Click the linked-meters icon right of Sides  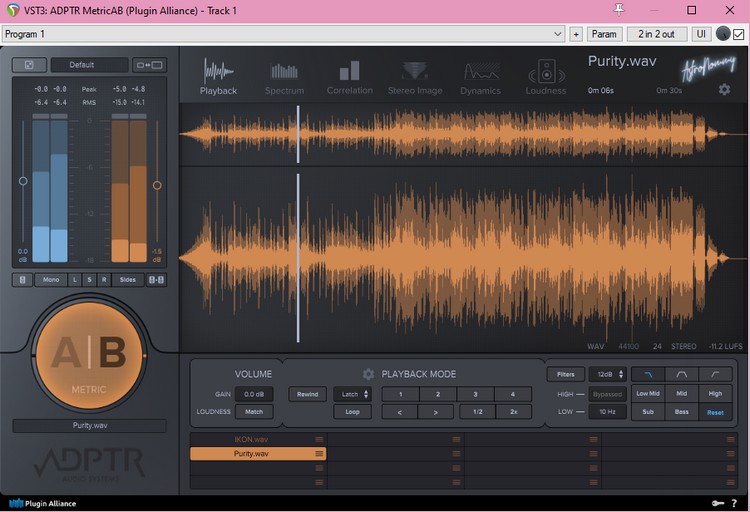tap(156, 279)
